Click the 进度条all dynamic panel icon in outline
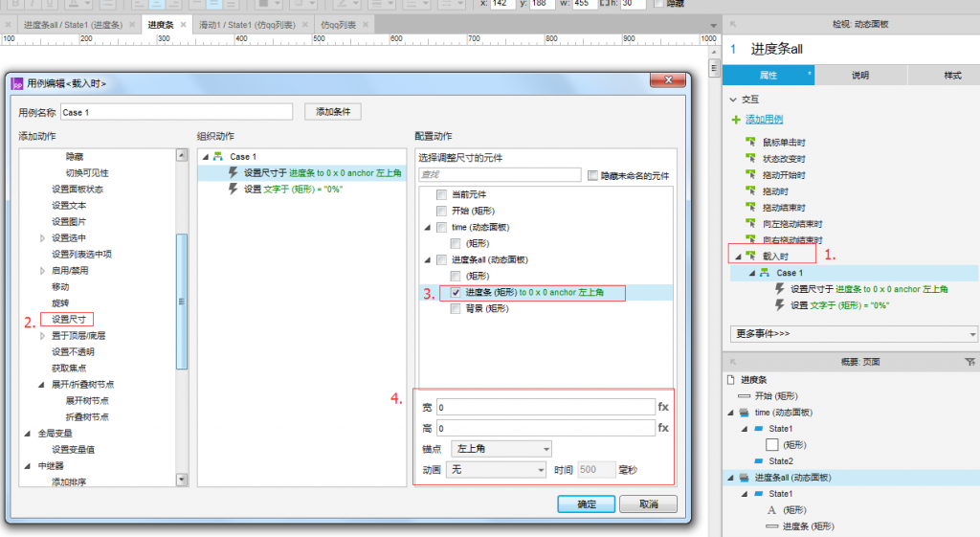Image resolution: width=980 pixels, height=537 pixels. [744, 478]
